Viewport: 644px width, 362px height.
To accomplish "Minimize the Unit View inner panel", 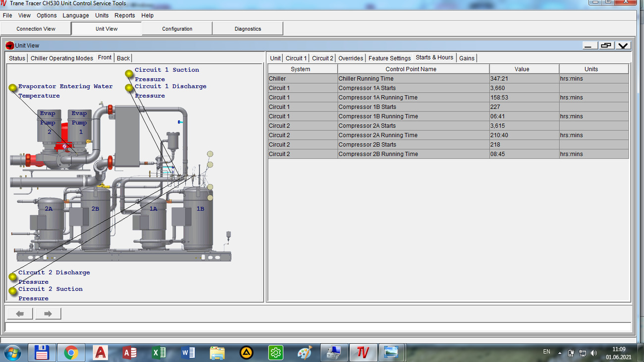I will (x=590, y=46).
